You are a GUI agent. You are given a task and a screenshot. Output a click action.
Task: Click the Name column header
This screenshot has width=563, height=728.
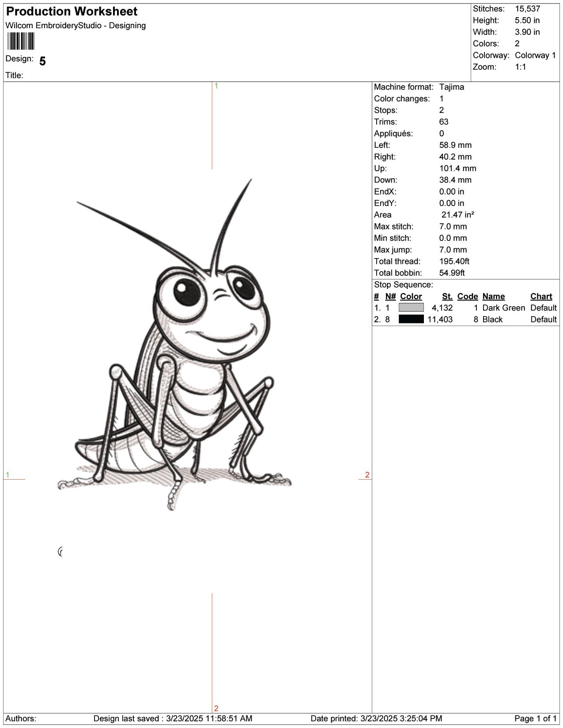(493, 296)
